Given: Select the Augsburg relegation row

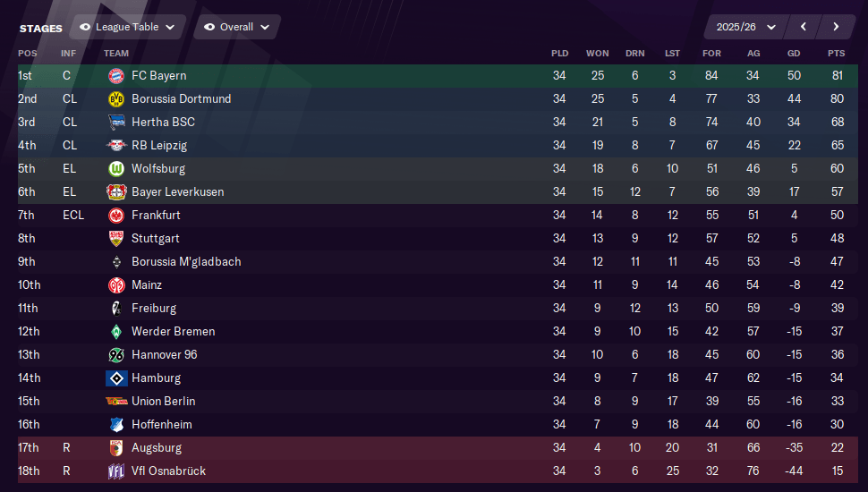Looking at the screenshot, I should coord(438,448).
